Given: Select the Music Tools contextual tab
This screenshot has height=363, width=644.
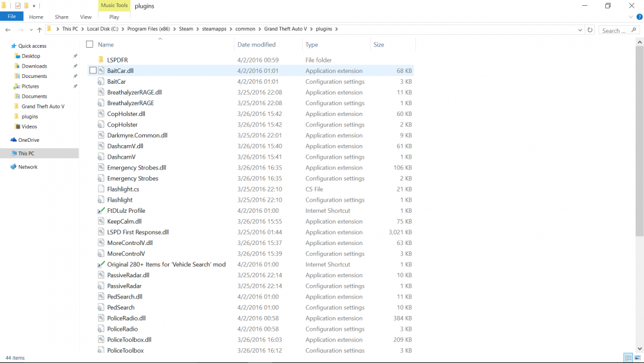Looking at the screenshot, I should click(x=114, y=5).
